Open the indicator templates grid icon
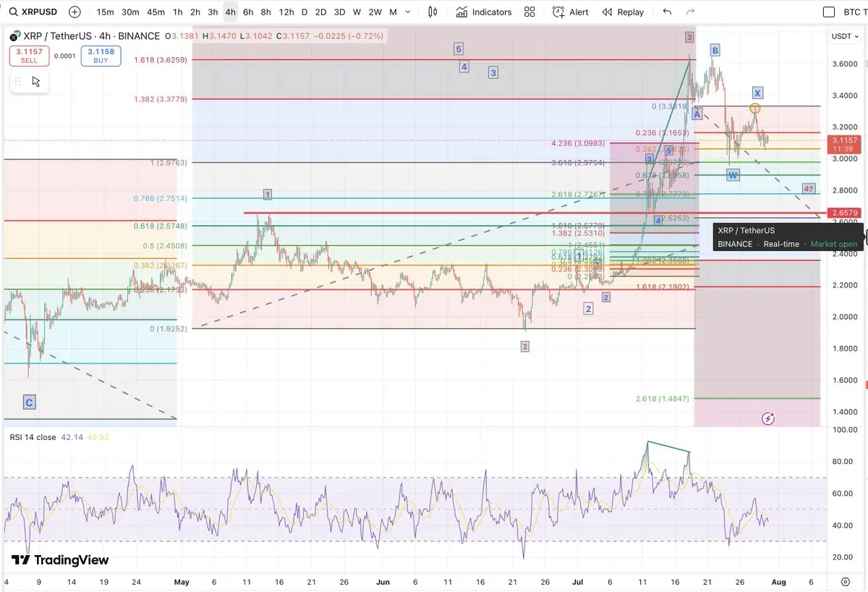Image resolution: width=868 pixels, height=592 pixels. (529, 12)
